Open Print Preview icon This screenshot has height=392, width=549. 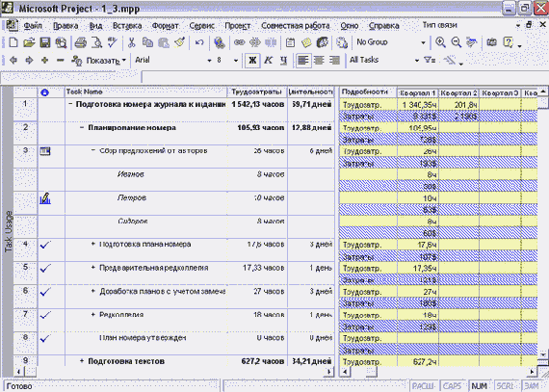tap(96, 42)
